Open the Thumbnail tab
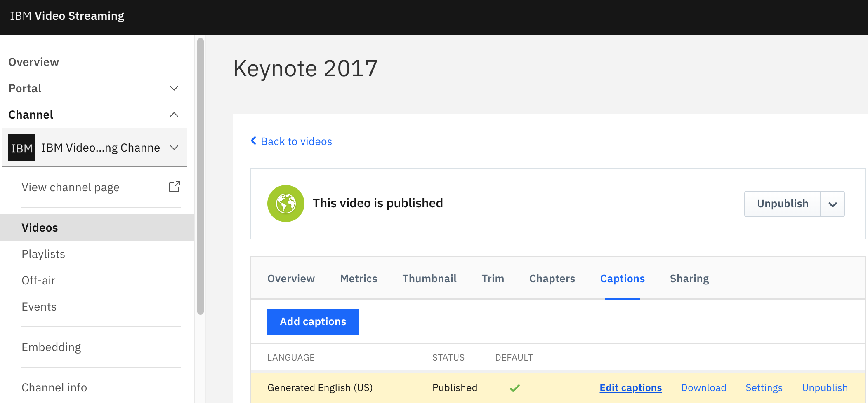Screen dimensions: 868x403 pos(429,279)
